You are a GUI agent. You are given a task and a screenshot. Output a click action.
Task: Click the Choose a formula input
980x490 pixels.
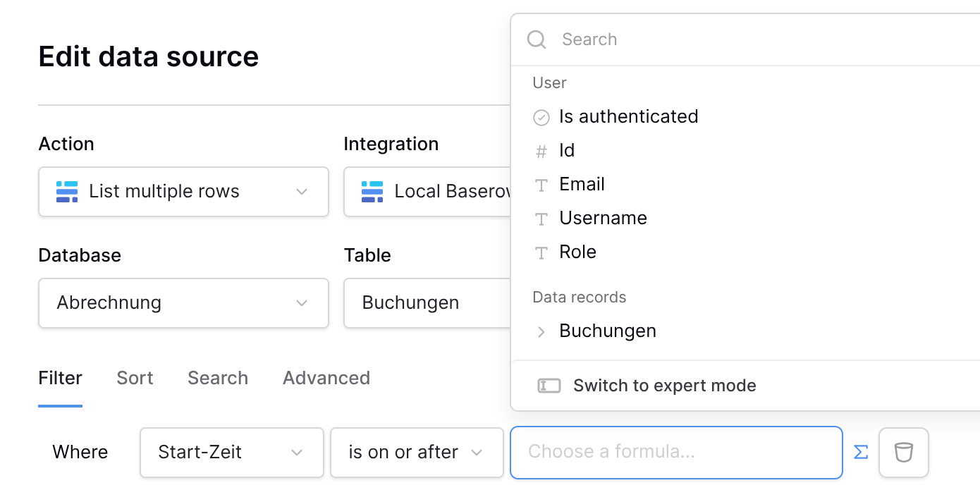click(675, 452)
